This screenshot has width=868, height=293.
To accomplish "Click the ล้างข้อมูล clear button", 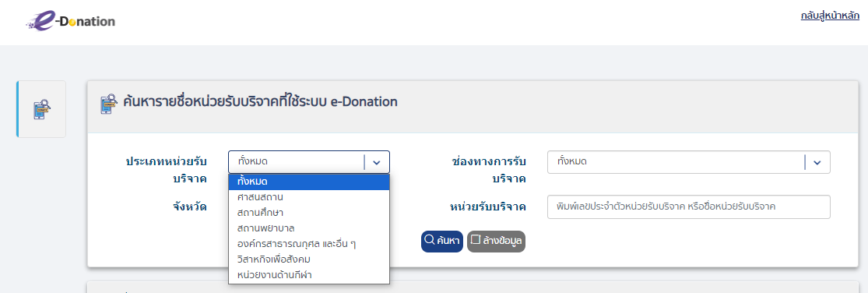I will (x=496, y=241).
